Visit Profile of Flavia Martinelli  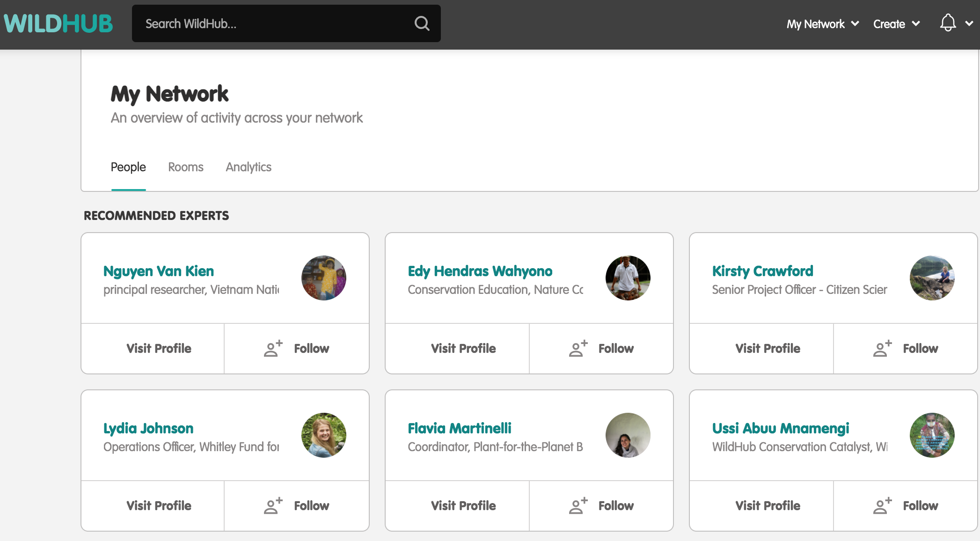[463, 506]
